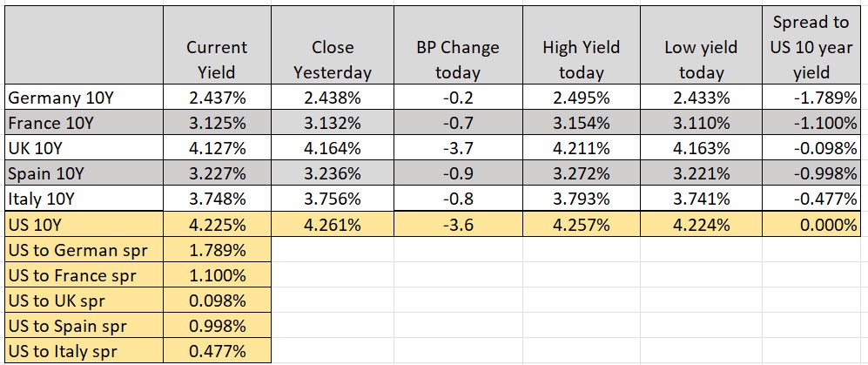Image resolution: width=868 pixels, height=365 pixels.
Task: Select UK 10Y close yesterday value 4.164%
Action: (333, 148)
